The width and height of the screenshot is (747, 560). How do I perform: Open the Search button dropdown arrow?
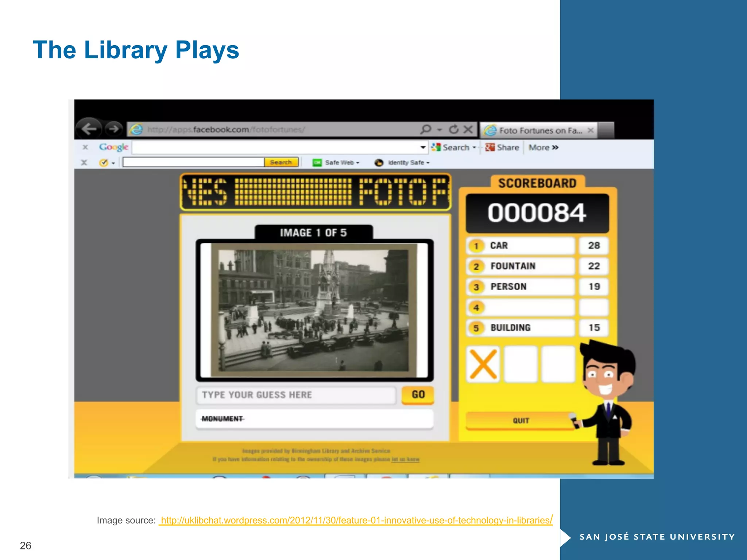(474, 148)
